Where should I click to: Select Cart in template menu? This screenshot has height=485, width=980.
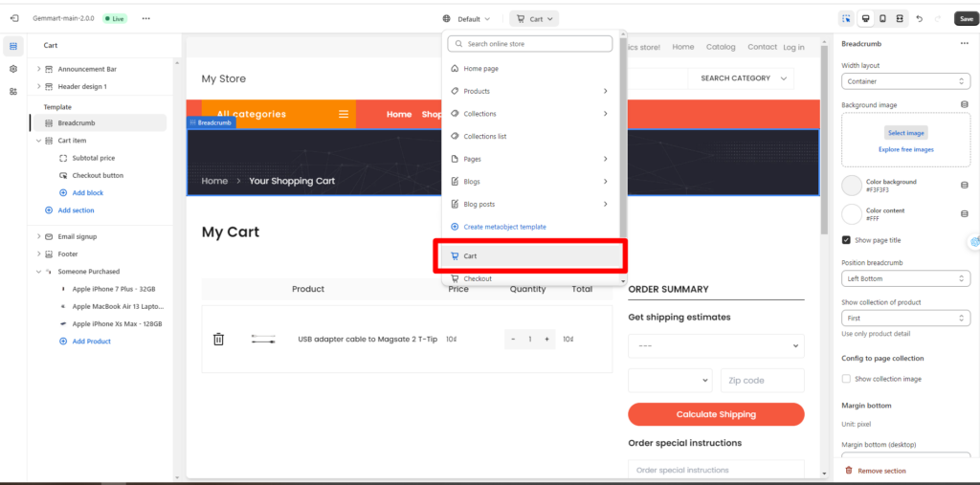click(531, 256)
